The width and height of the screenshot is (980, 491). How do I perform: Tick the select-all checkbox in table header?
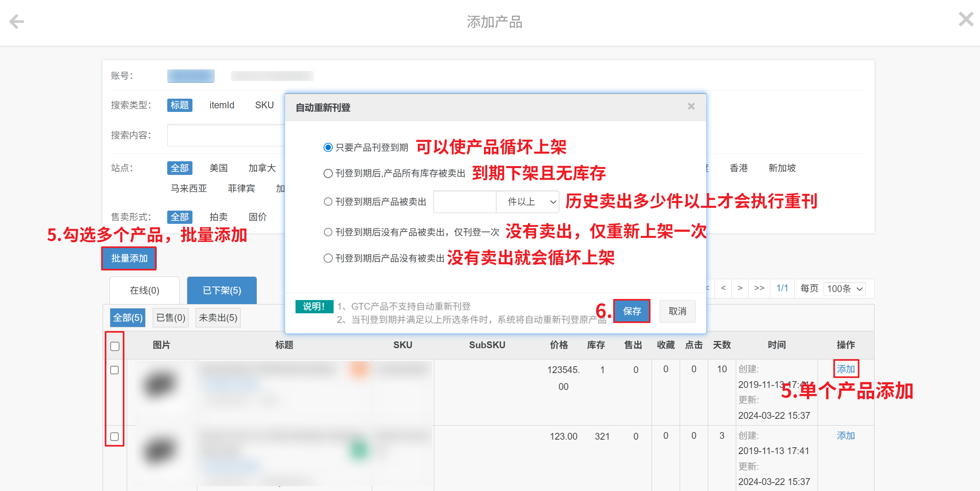[115, 346]
